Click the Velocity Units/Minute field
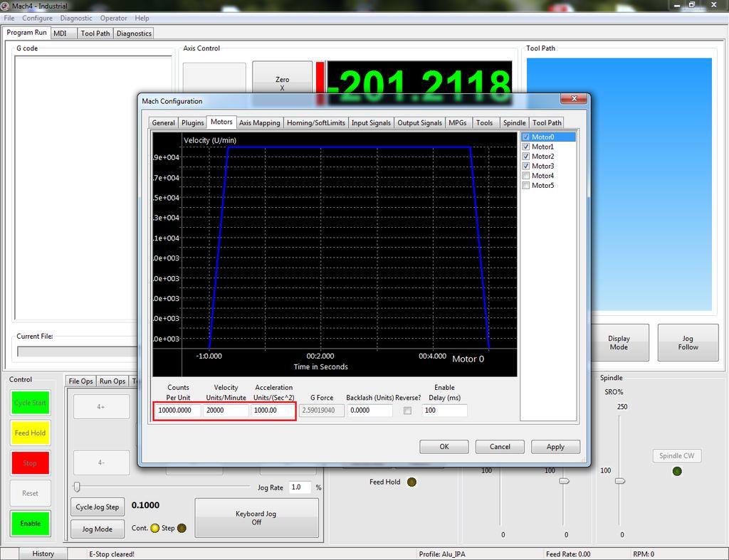 point(226,411)
